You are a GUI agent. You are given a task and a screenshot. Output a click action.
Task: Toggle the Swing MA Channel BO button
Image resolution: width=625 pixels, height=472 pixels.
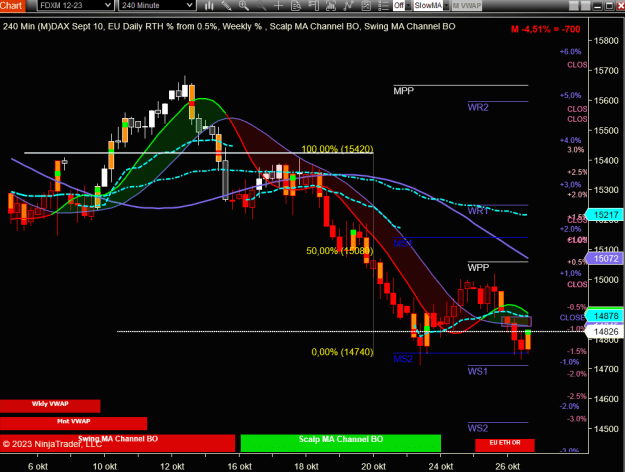coord(118,443)
